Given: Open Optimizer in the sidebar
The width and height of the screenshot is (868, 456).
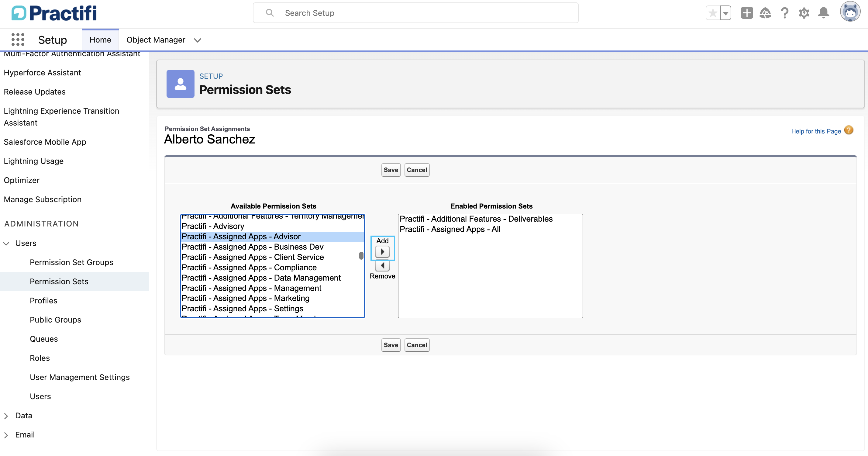Looking at the screenshot, I should pos(22,180).
